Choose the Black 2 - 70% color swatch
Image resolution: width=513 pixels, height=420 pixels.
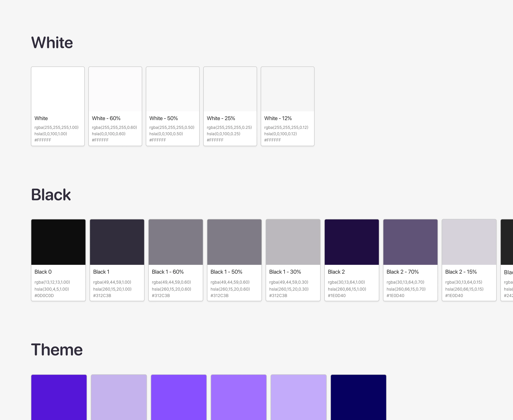[x=410, y=242]
